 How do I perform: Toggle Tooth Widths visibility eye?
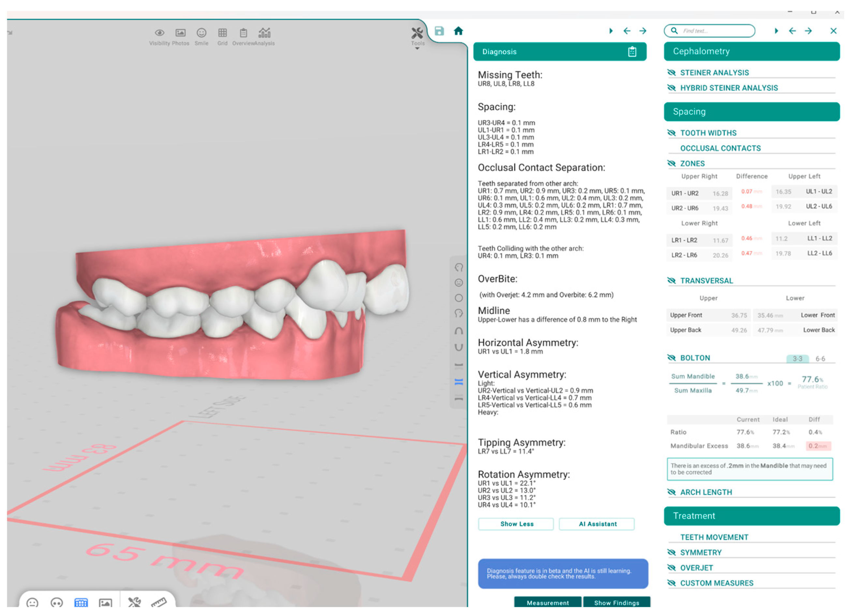click(x=671, y=133)
